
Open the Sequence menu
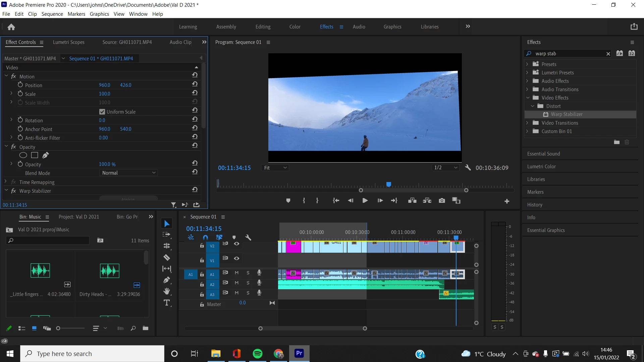tap(52, 14)
